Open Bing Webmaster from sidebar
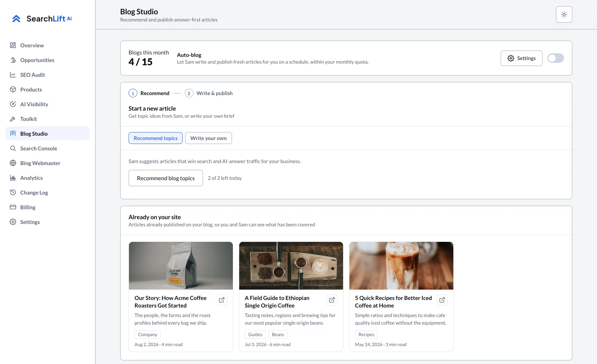This screenshot has width=597, height=364. click(x=47, y=163)
